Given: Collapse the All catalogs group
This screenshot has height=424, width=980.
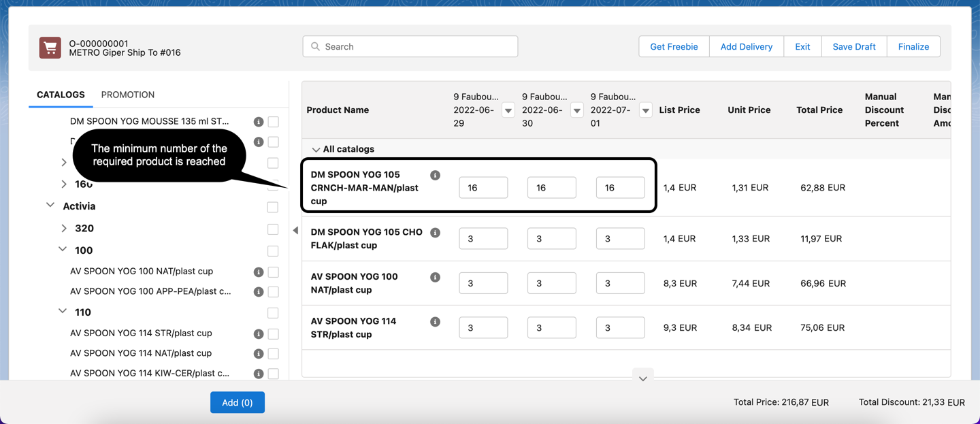Looking at the screenshot, I should coord(316,150).
